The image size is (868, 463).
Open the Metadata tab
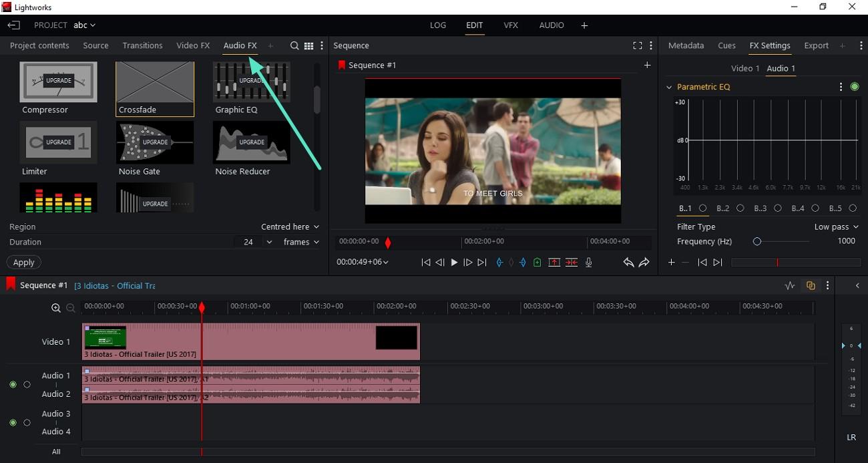click(x=686, y=45)
